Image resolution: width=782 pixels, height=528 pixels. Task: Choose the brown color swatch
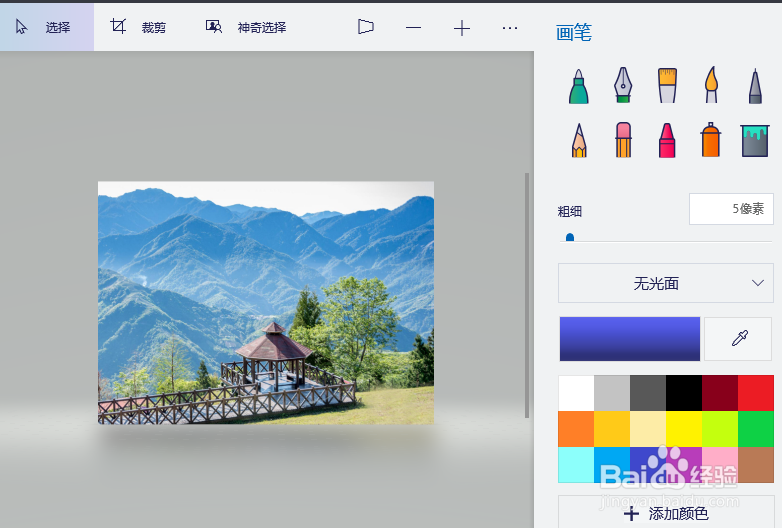(x=756, y=465)
